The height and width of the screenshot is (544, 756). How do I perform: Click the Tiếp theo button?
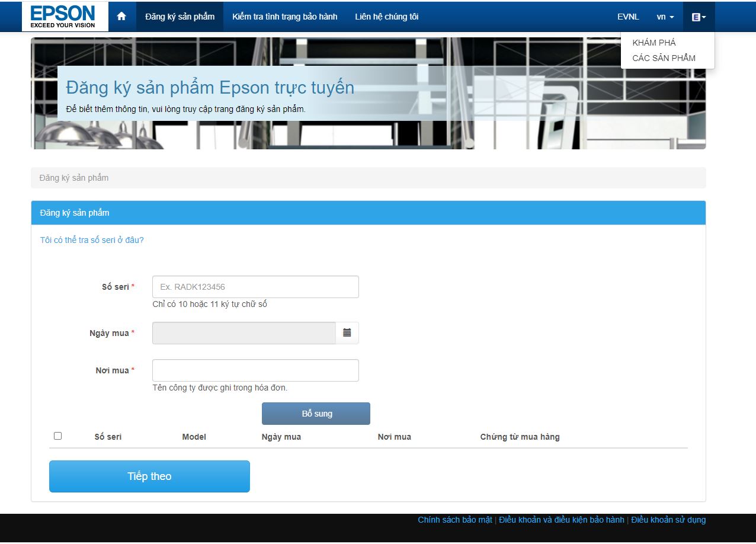tap(149, 476)
